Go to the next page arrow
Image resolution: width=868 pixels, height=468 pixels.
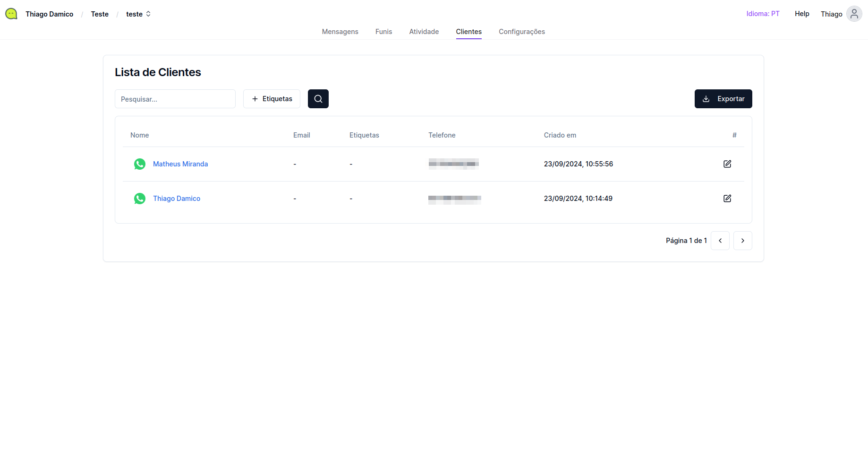742,241
